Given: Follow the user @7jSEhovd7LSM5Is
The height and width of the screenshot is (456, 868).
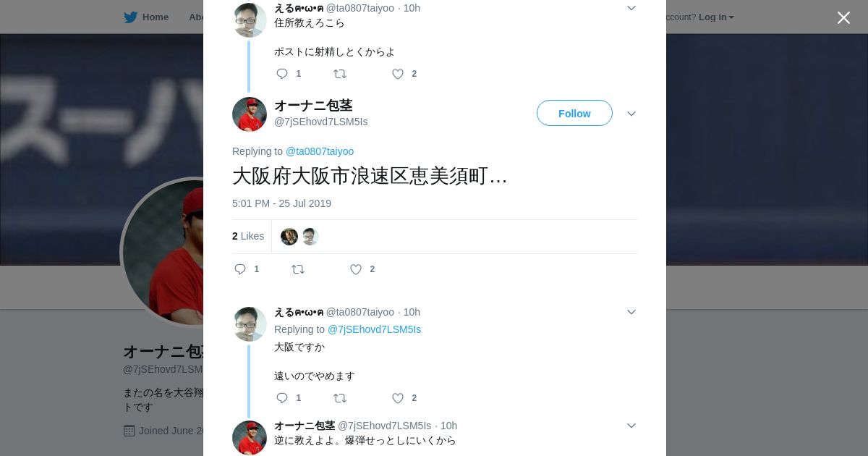Looking at the screenshot, I should point(574,113).
